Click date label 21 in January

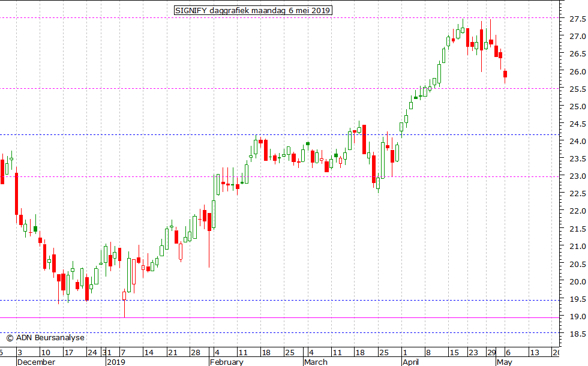pyautogui.click(x=172, y=353)
